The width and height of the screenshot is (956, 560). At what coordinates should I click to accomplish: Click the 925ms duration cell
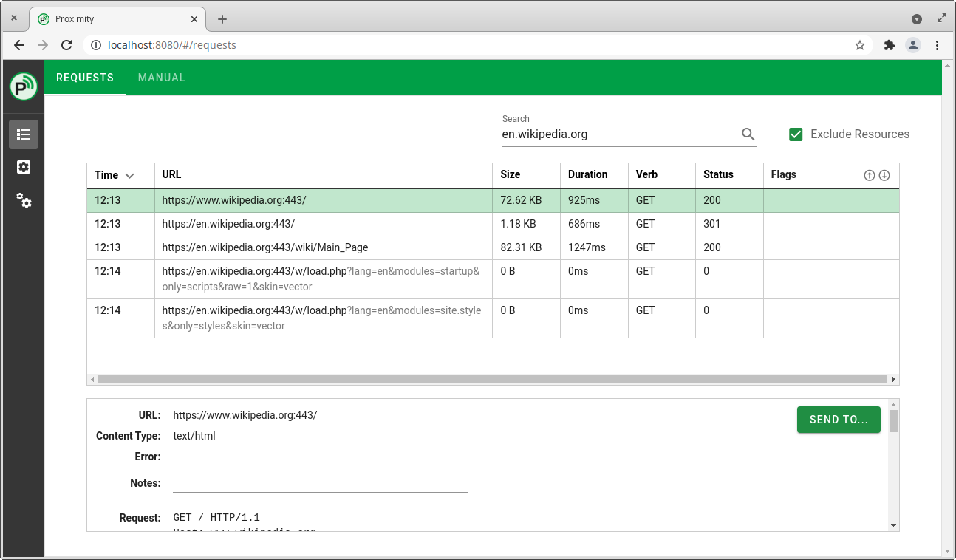tap(594, 200)
